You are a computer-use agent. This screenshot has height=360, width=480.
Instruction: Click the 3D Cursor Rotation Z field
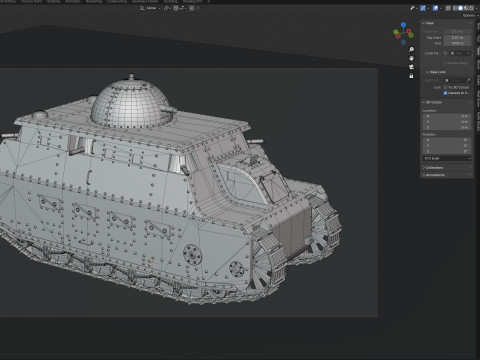point(447,151)
